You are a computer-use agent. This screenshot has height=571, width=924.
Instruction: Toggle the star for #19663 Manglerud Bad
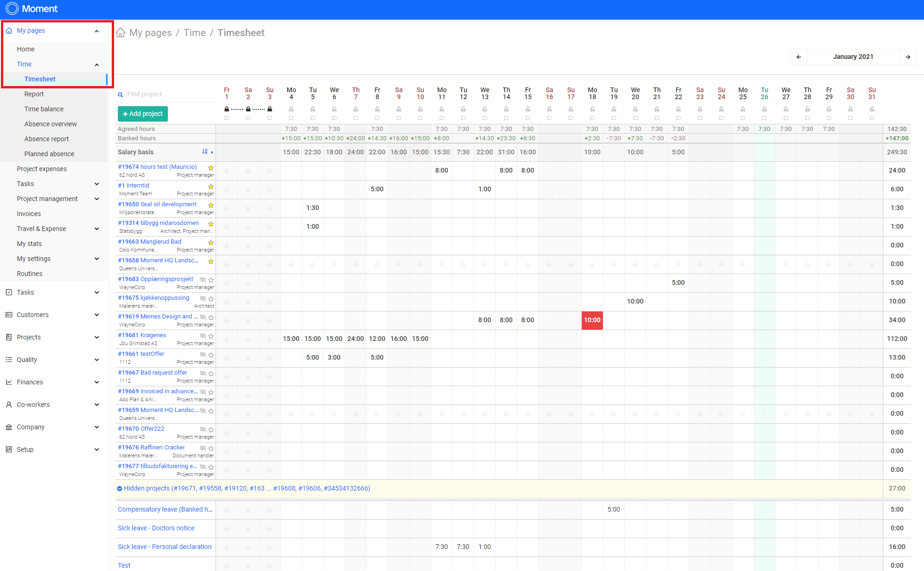pos(211,243)
